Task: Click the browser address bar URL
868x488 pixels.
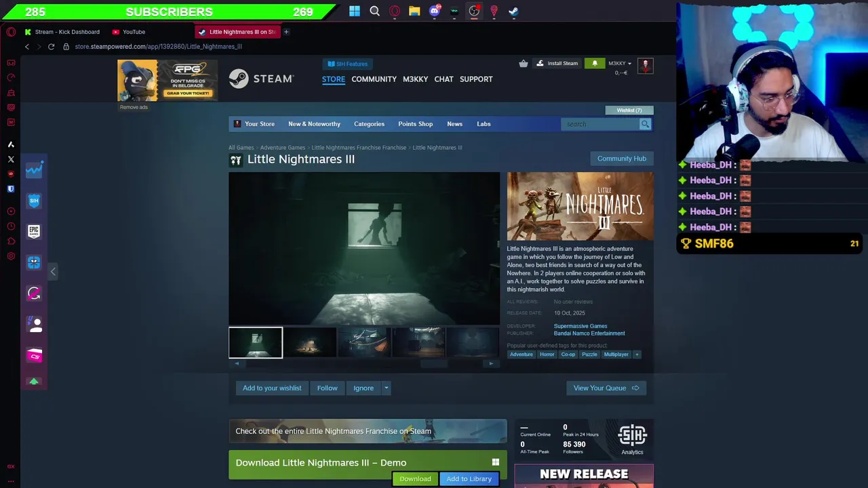Action: [x=159, y=47]
